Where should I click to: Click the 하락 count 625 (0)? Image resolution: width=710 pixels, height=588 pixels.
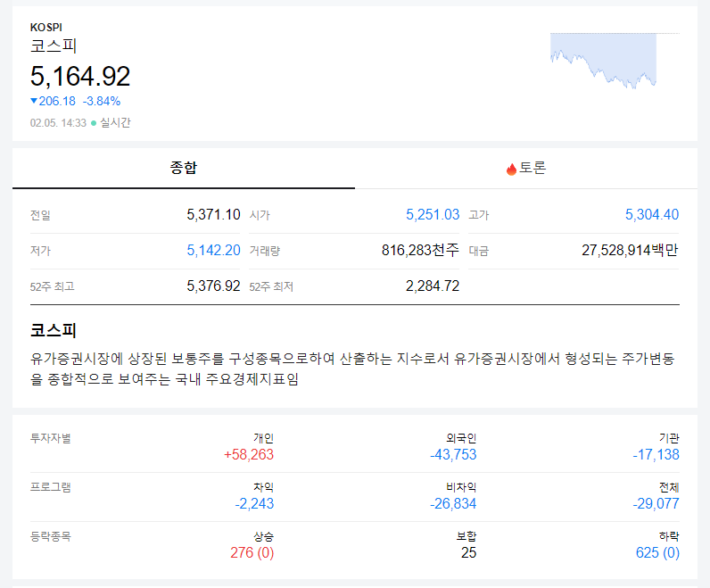click(657, 552)
